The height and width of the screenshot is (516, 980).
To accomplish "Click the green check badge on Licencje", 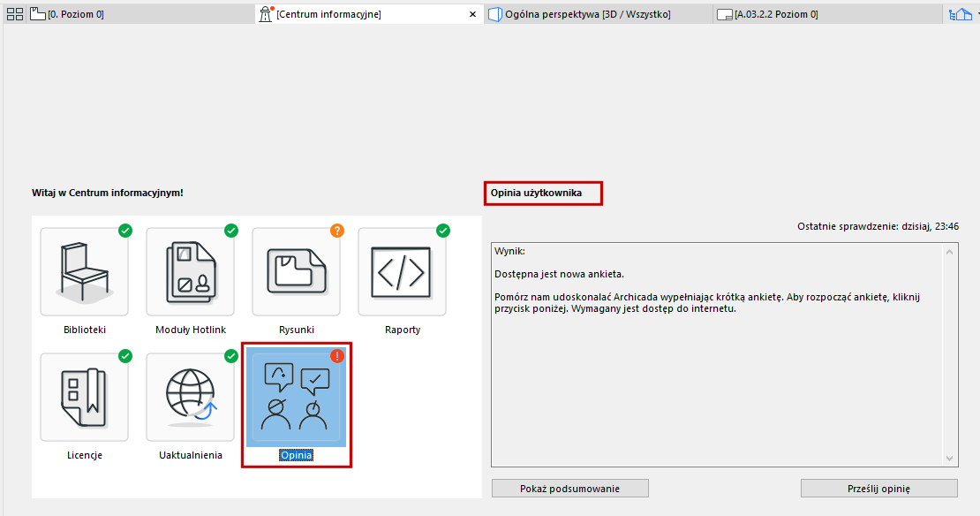I will [125, 356].
